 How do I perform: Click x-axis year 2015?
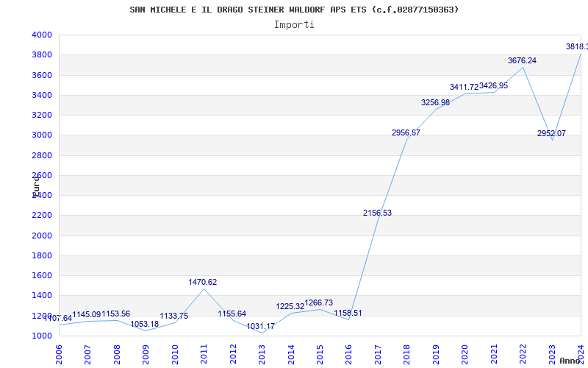320,354
